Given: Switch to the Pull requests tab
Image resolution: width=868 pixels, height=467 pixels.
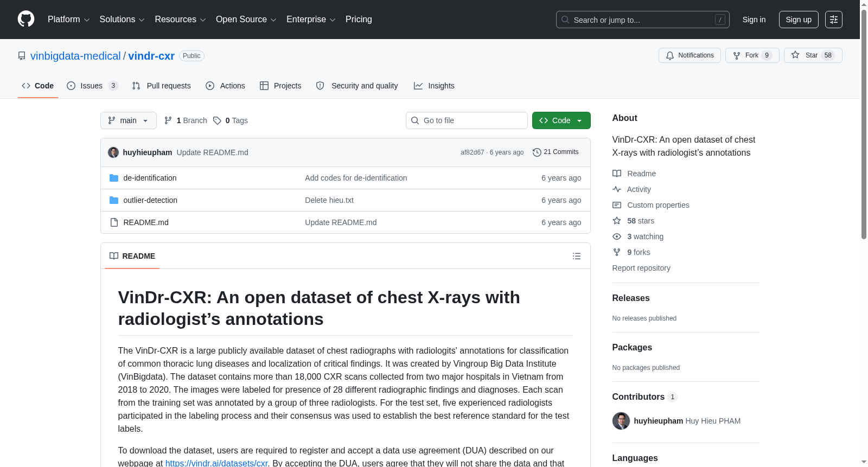Looking at the screenshot, I should [162, 86].
